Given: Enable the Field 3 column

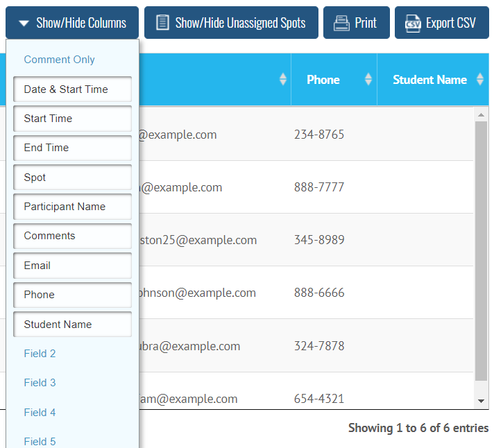Looking at the screenshot, I should (40, 383).
